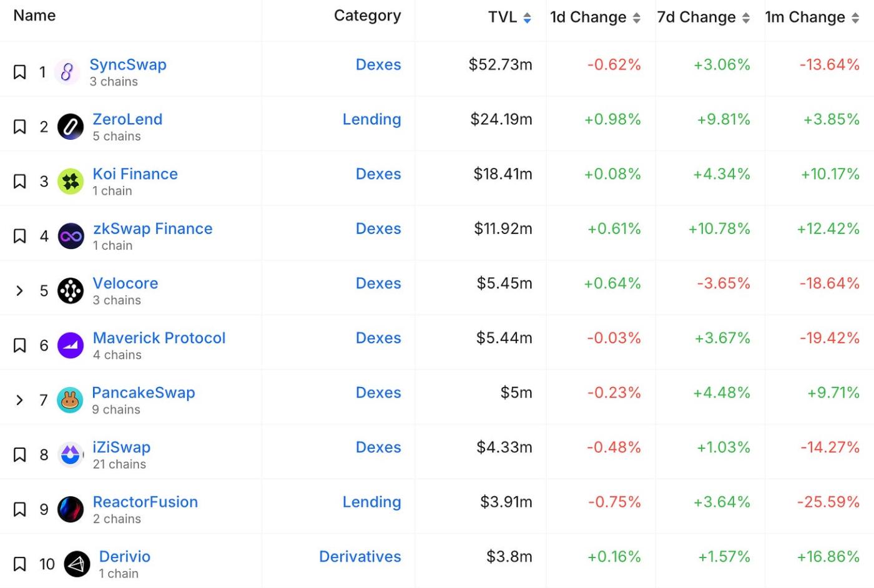
Task: Click the Maverick Protocol logo icon
Action: pyautogui.click(x=71, y=346)
